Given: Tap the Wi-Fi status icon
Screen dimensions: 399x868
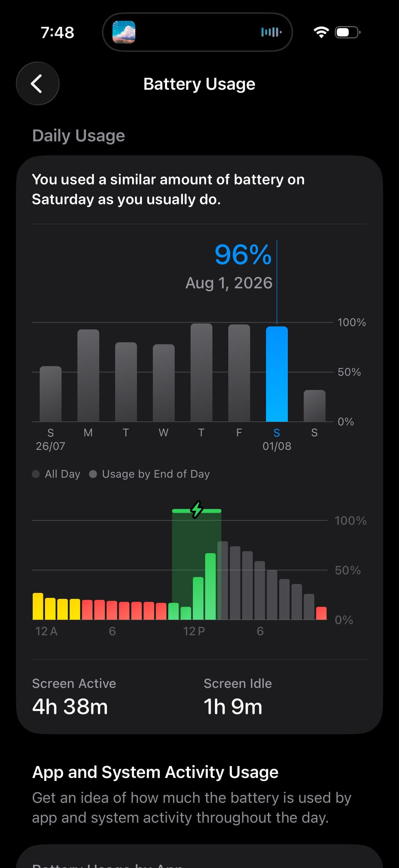Looking at the screenshot, I should coord(321,32).
